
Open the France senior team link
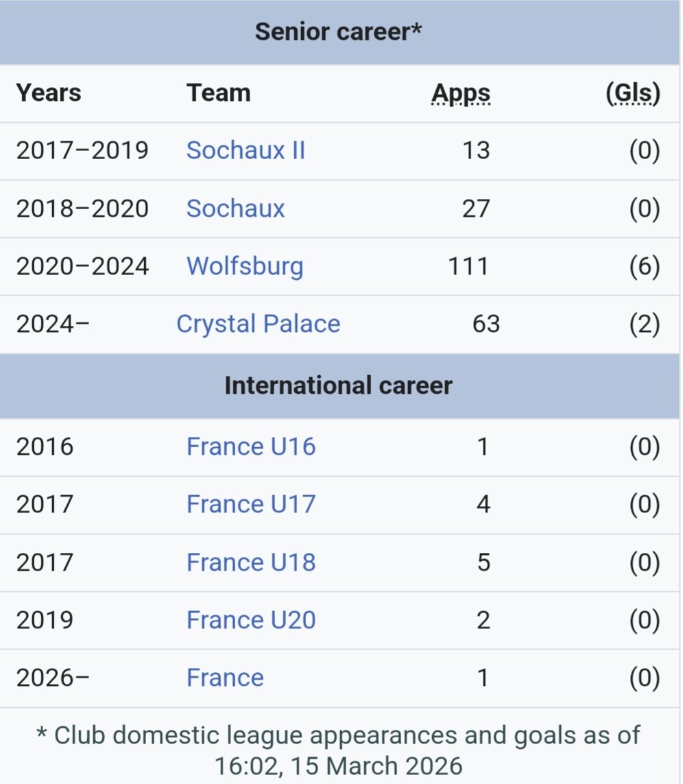tap(225, 678)
